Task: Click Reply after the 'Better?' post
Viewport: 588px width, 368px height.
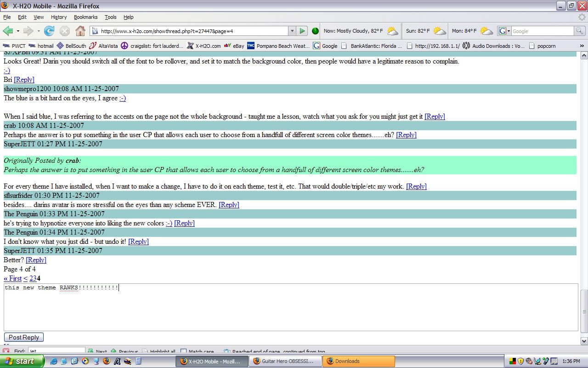Action: [36, 260]
